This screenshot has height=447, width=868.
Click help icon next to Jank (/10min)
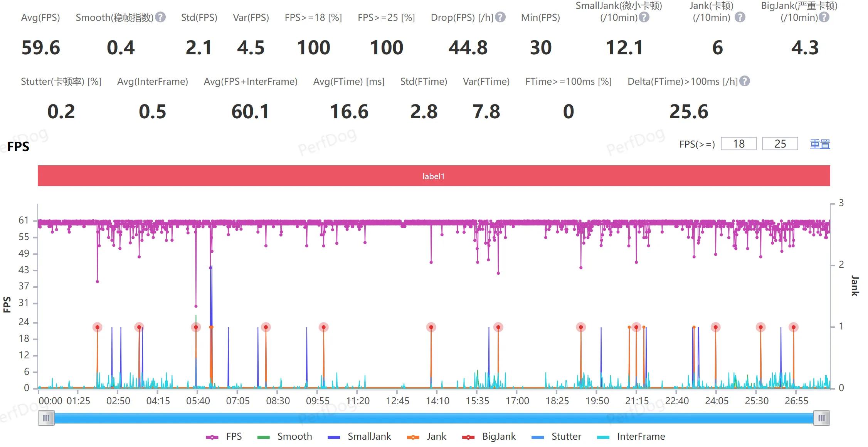pos(740,17)
